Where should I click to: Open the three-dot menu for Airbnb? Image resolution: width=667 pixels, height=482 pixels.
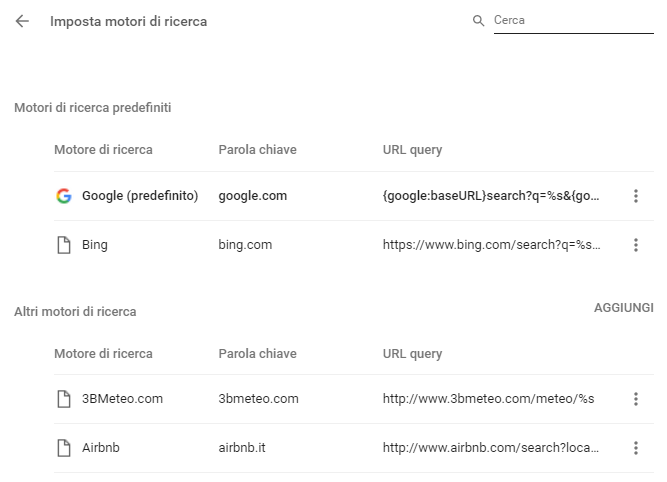click(x=636, y=448)
